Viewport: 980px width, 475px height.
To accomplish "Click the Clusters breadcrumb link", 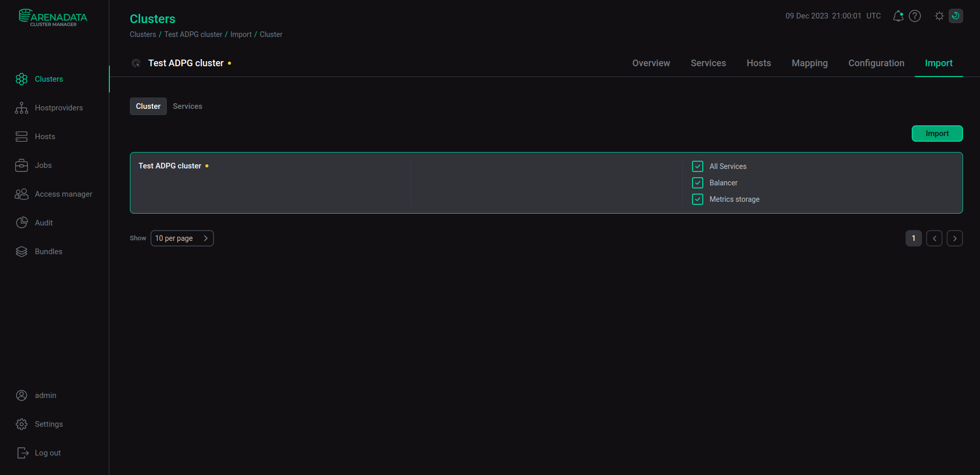I will point(143,34).
